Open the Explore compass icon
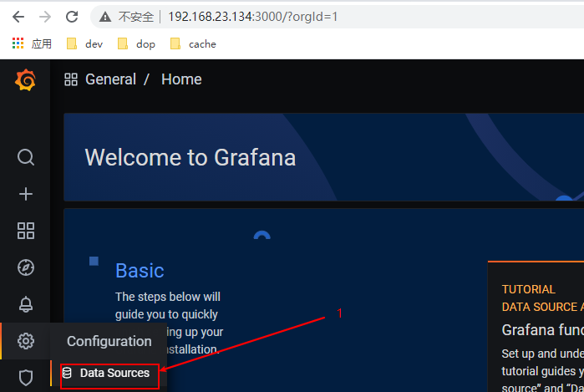584x392 pixels. pos(26,267)
